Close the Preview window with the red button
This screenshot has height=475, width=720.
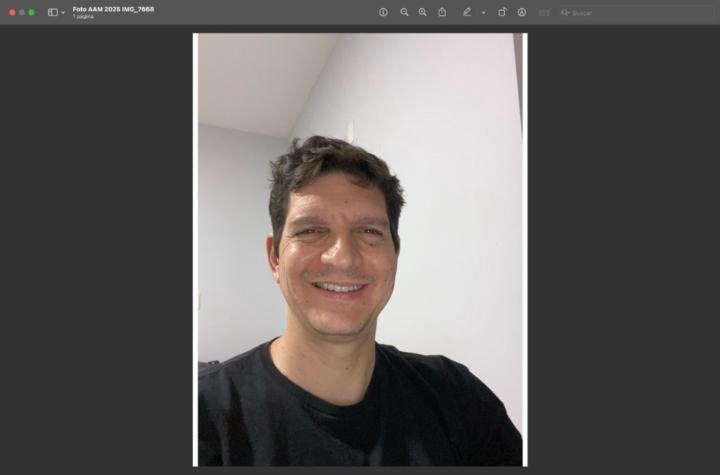click(12, 12)
